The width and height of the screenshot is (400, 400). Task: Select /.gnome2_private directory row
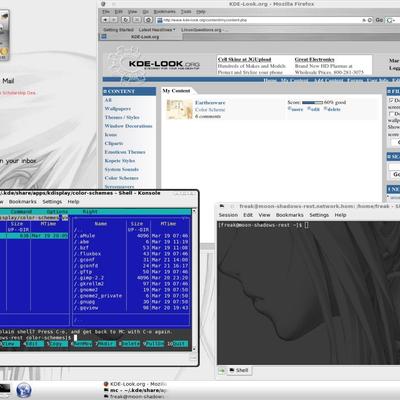[x=131, y=296]
